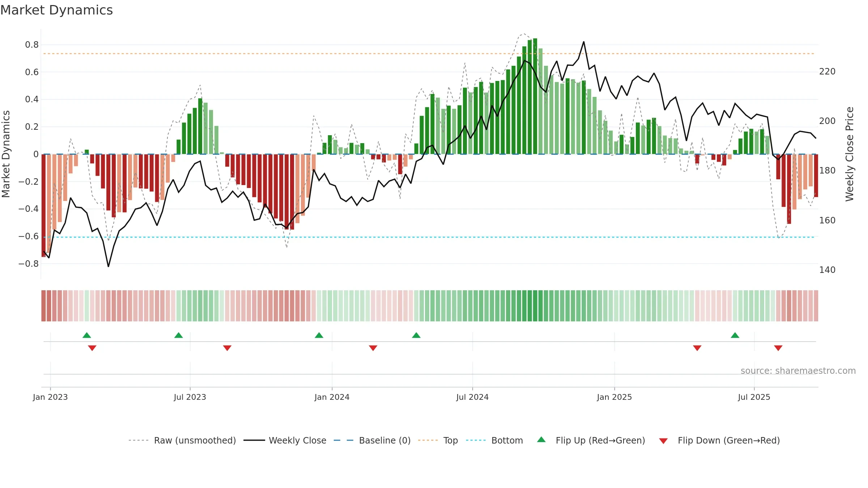Click the Market Dynamics chart title
Screen dimensions: 868x488
56,10
